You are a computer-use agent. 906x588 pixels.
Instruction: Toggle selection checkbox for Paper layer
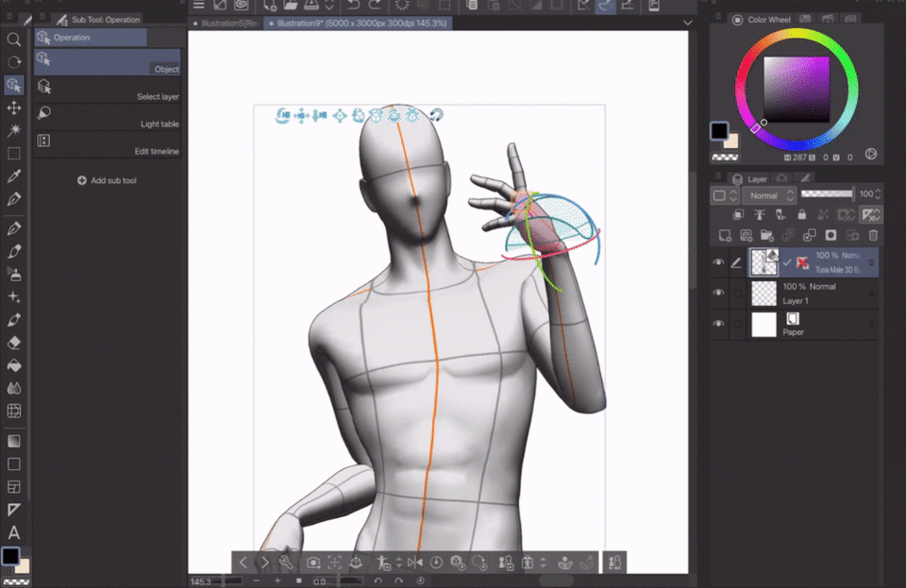737,324
